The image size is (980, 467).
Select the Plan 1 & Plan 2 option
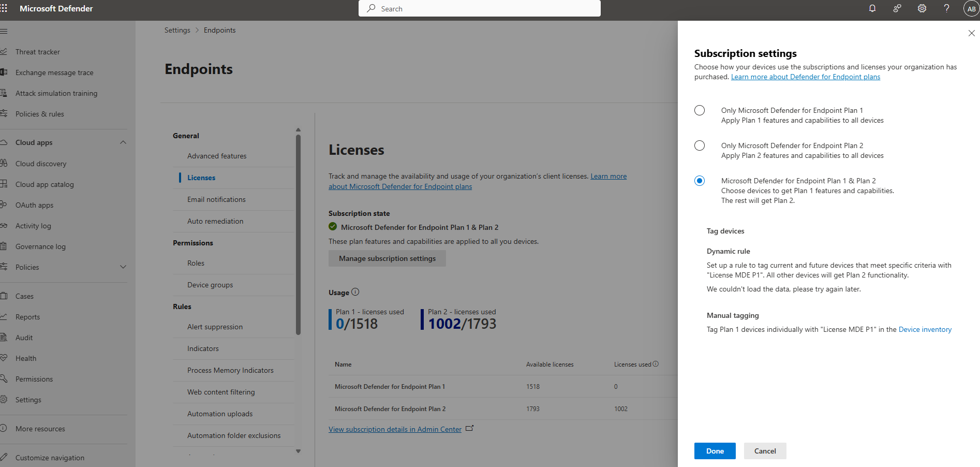[700, 181]
